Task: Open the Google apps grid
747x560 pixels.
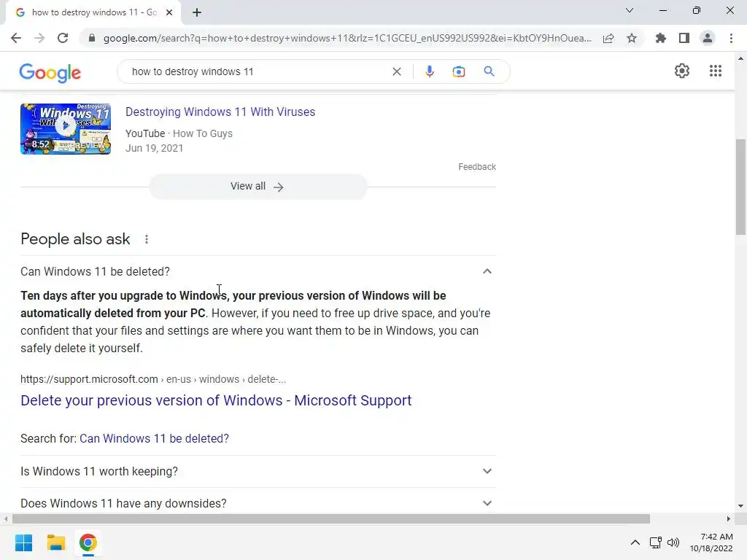Action: tap(716, 71)
